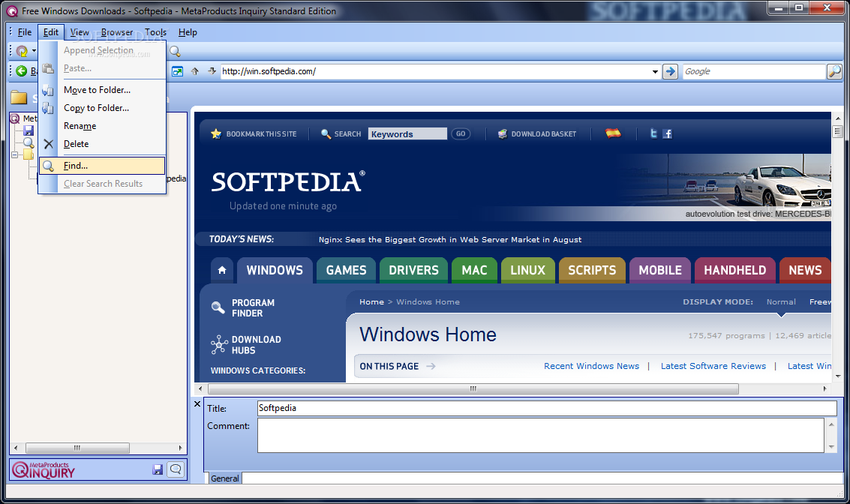Open the WINDOWS category tab
The image size is (850, 504).
pyautogui.click(x=275, y=270)
